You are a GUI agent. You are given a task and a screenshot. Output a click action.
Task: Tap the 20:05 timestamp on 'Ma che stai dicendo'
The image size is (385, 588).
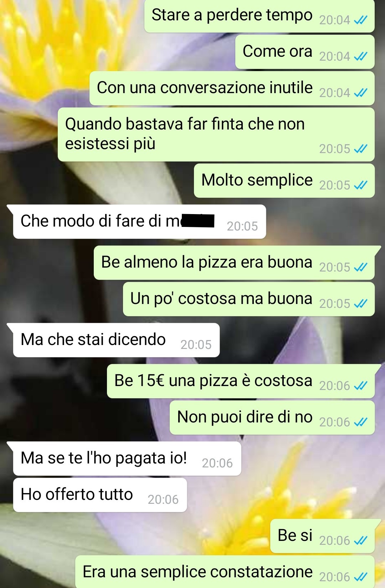[196, 345]
